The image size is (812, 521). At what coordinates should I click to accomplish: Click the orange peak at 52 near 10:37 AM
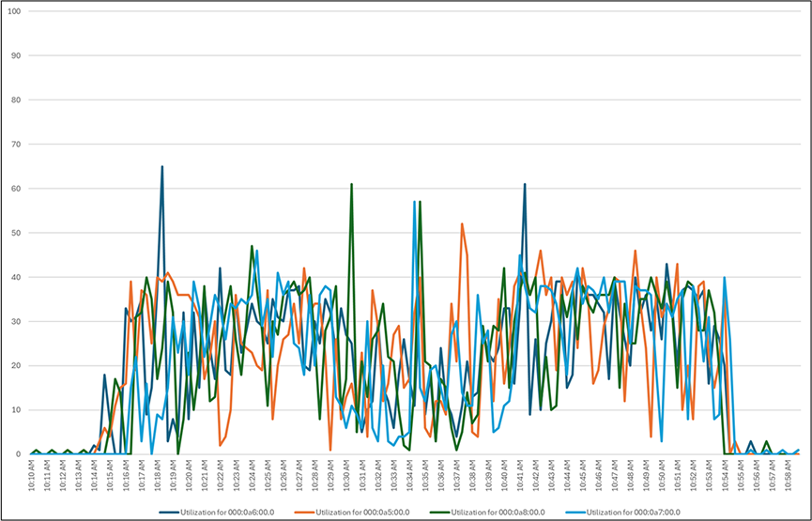click(462, 224)
